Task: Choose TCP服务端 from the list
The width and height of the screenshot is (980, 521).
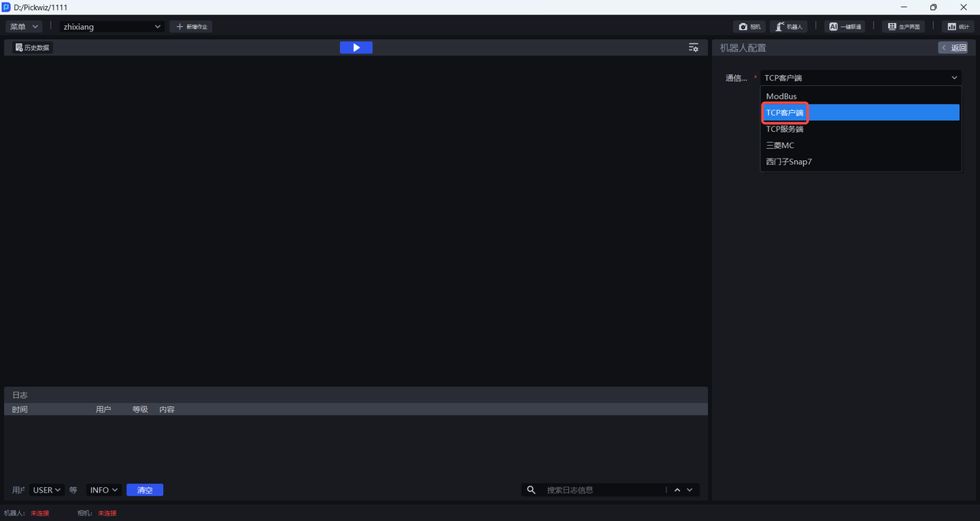Action: [785, 129]
